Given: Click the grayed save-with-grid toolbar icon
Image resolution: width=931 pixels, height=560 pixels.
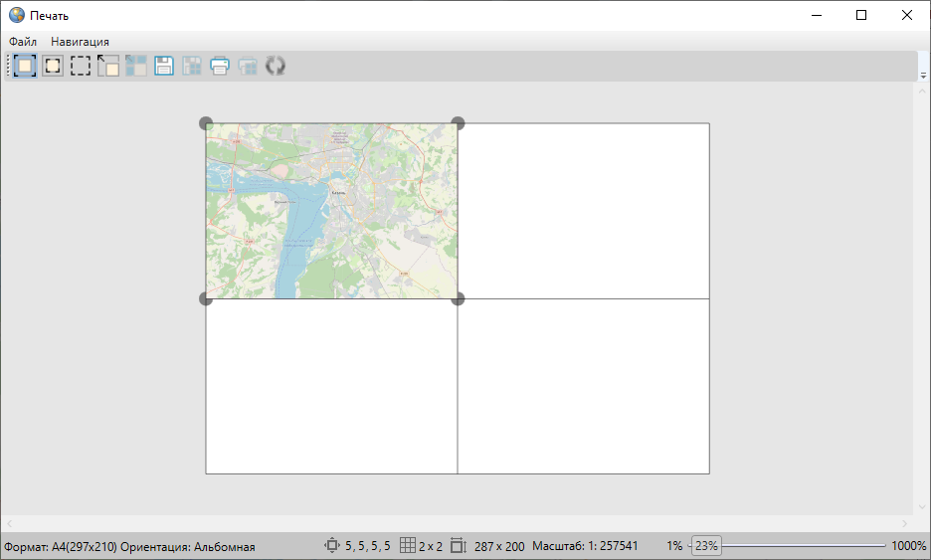Looking at the screenshot, I should [x=192, y=67].
